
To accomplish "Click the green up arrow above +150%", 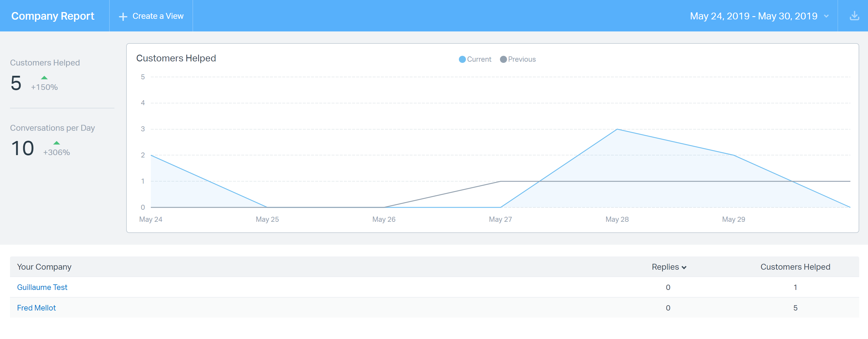I will coord(44,78).
